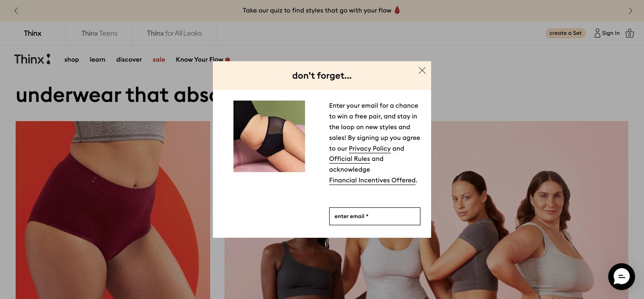
Task: Open the discover menu
Action: click(x=129, y=59)
